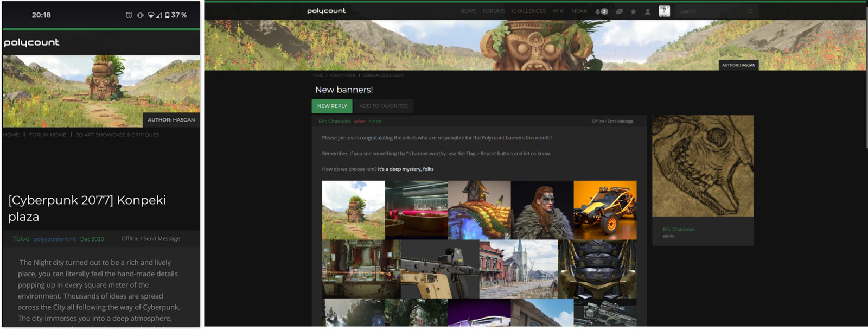Viewport: 868px width, 330px height.
Task: Open the user profile silhouette icon
Action: click(647, 11)
